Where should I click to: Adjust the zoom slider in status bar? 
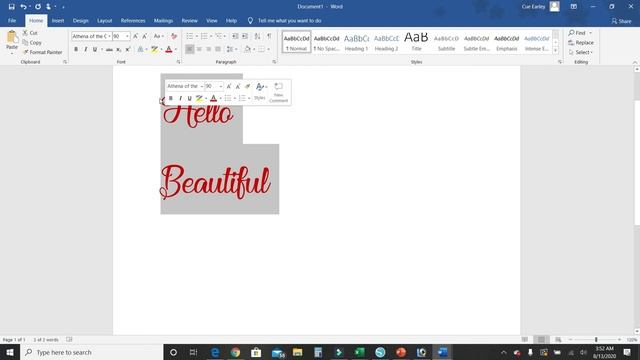click(596, 340)
